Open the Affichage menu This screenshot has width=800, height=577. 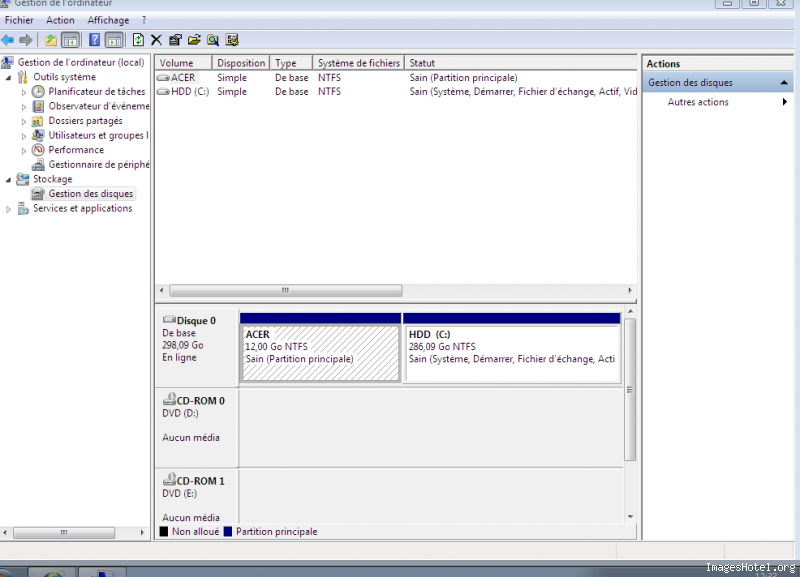(x=107, y=20)
